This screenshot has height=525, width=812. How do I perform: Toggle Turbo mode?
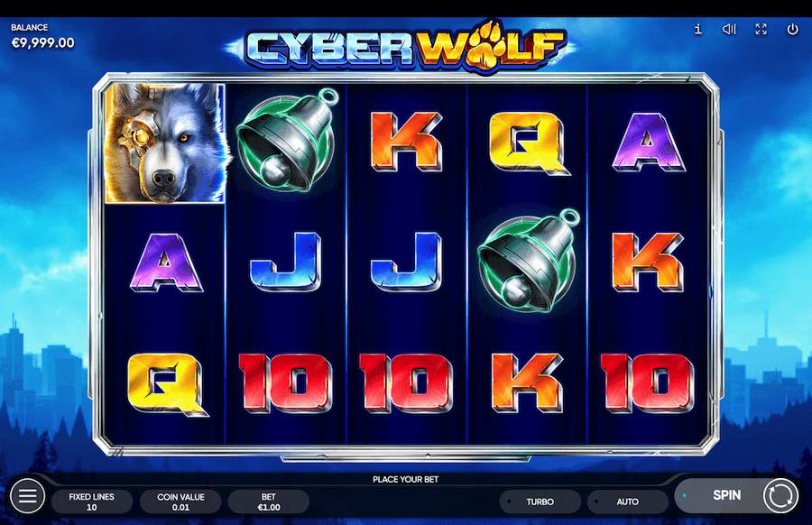point(540,502)
